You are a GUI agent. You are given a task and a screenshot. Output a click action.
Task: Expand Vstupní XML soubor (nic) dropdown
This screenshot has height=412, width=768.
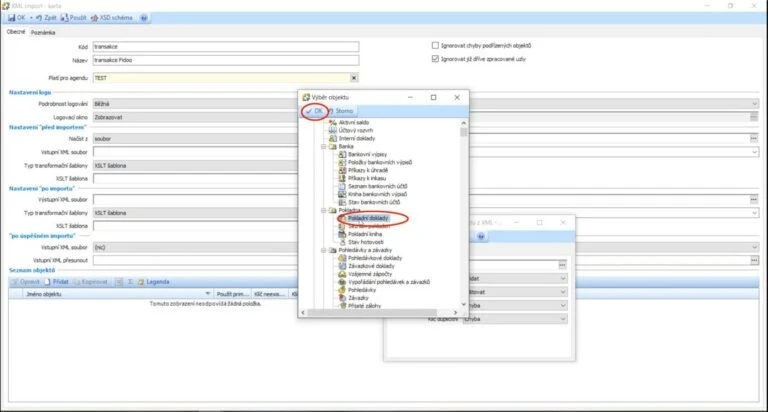click(754, 247)
